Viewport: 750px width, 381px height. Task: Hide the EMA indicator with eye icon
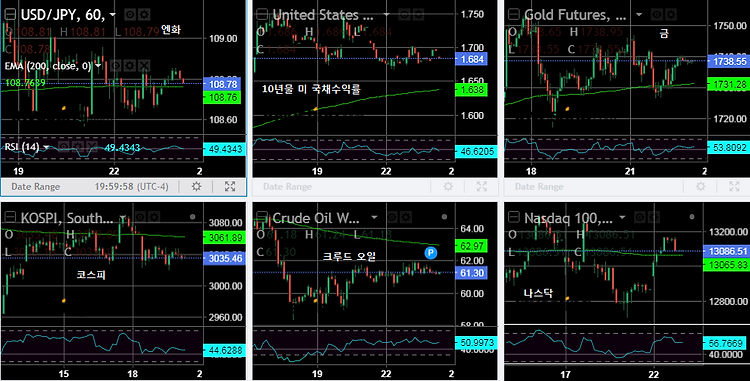click(x=116, y=65)
